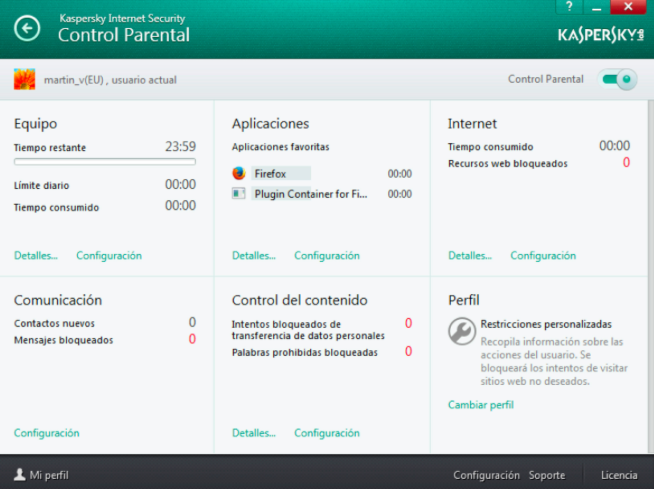Click the Control del contenido heading
654x489 pixels.
[x=299, y=300]
